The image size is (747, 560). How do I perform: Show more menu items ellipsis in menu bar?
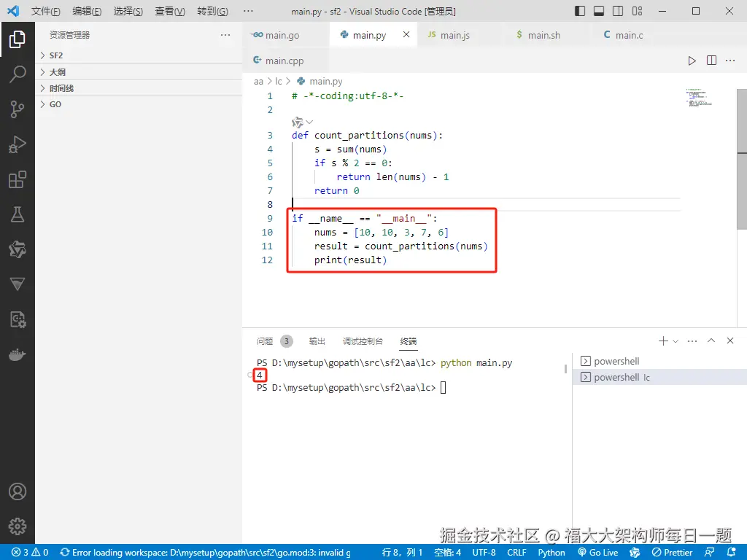point(248,11)
